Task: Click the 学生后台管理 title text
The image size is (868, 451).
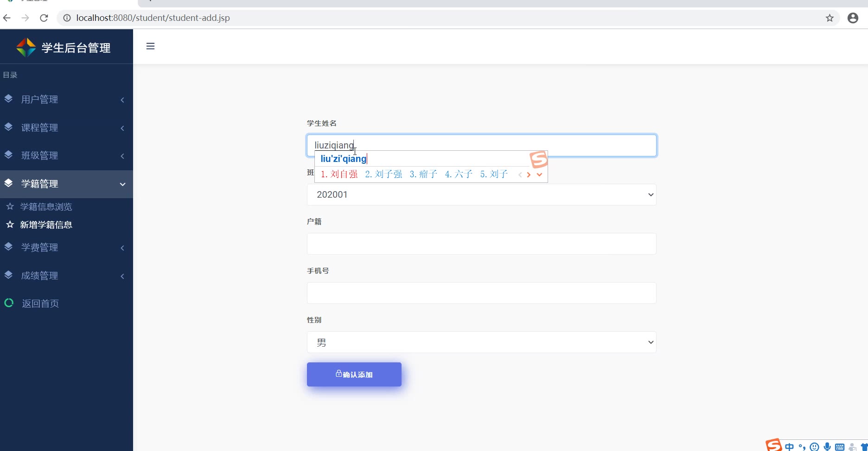Action: coord(76,48)
